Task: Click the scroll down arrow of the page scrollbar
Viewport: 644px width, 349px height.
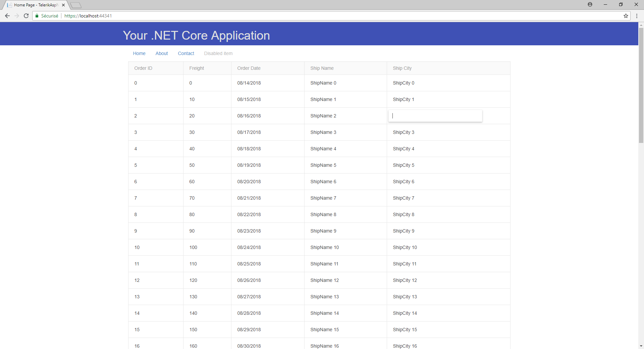Action: click(641, 346)
